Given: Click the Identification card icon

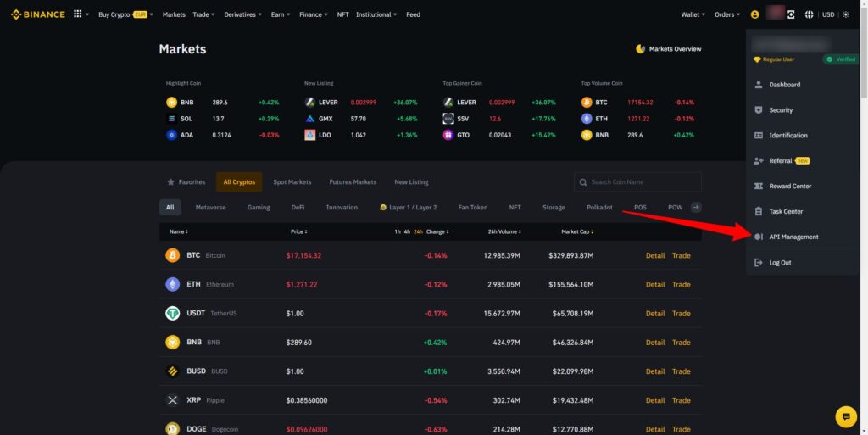Looking at the screenshot, I should [759, 136].
